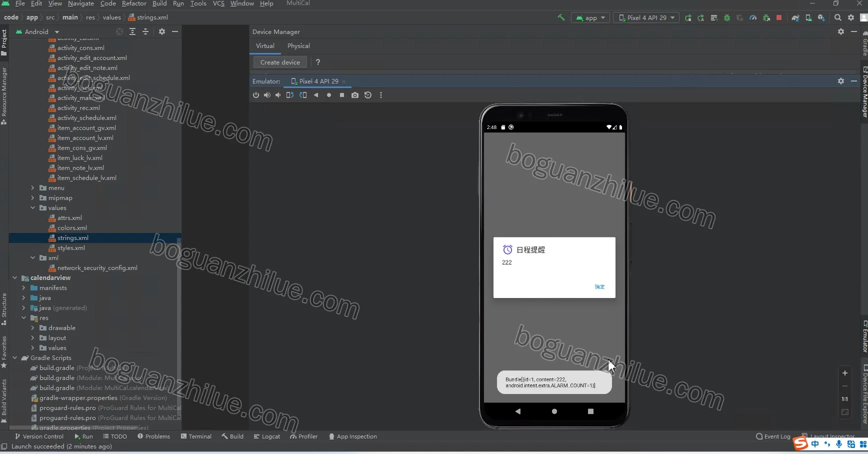Open the VCS menu
This screenshot has width=868, height=454.
tap(218, 3)
